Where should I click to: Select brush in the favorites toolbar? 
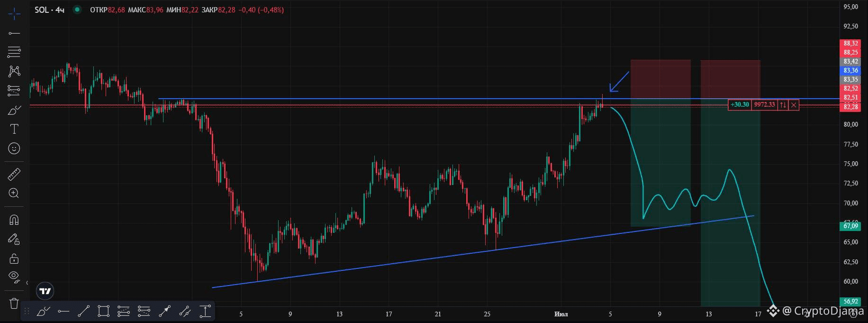click(43, 312)
